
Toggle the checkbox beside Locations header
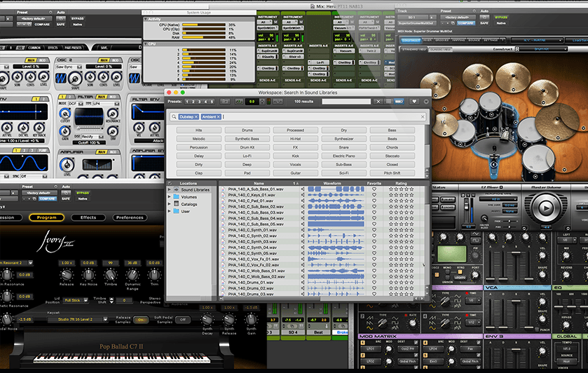(x=170, y=183)
